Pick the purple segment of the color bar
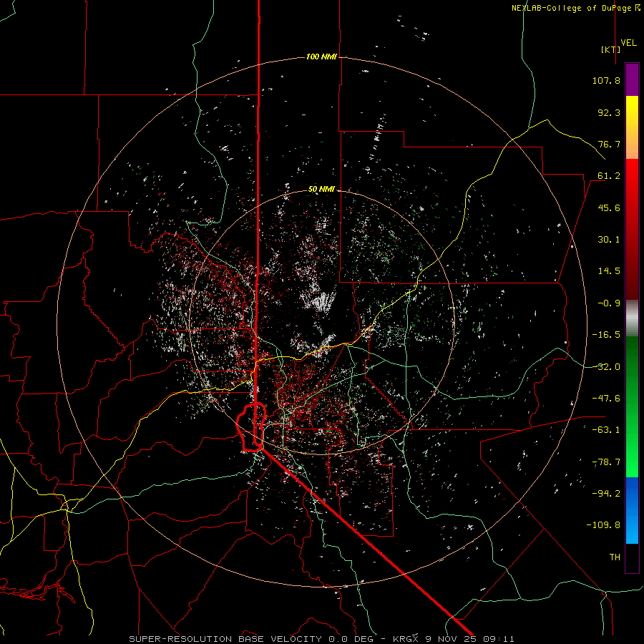 point(632,80)
